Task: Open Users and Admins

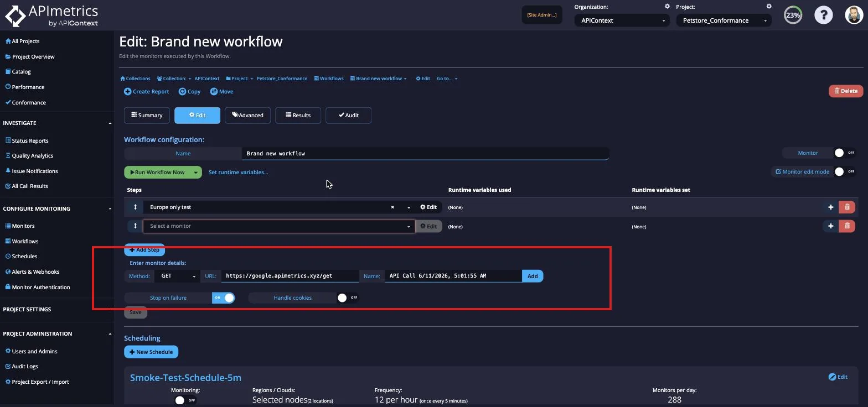Action: (31, 351)
